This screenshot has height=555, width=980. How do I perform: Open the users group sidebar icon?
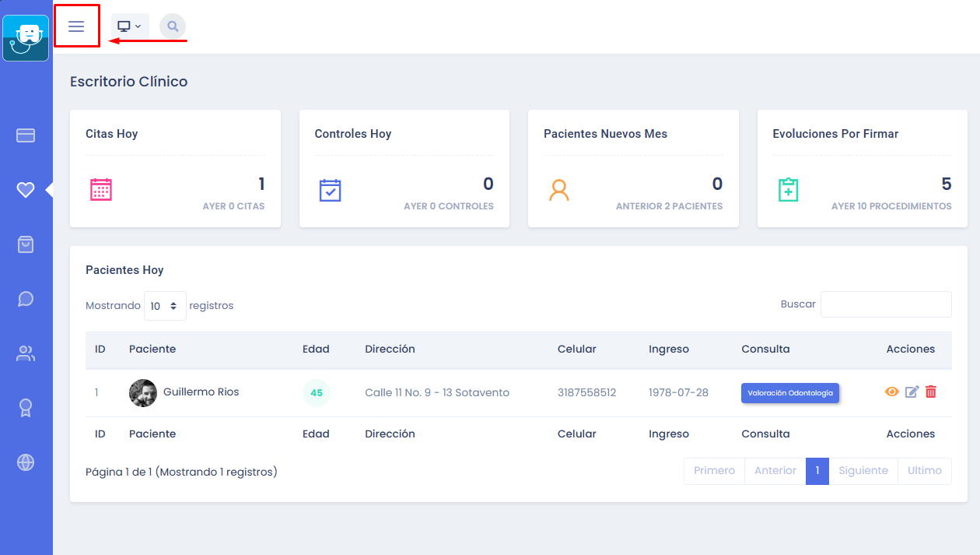(26, 354)
